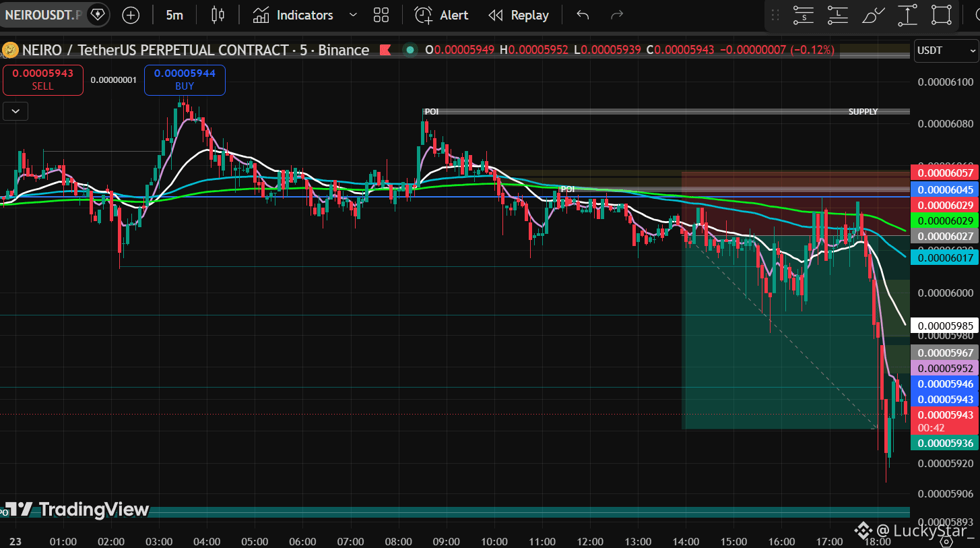Select the long position drawing tool
Screen dimensions: 980x548
[x=837, y=15]
